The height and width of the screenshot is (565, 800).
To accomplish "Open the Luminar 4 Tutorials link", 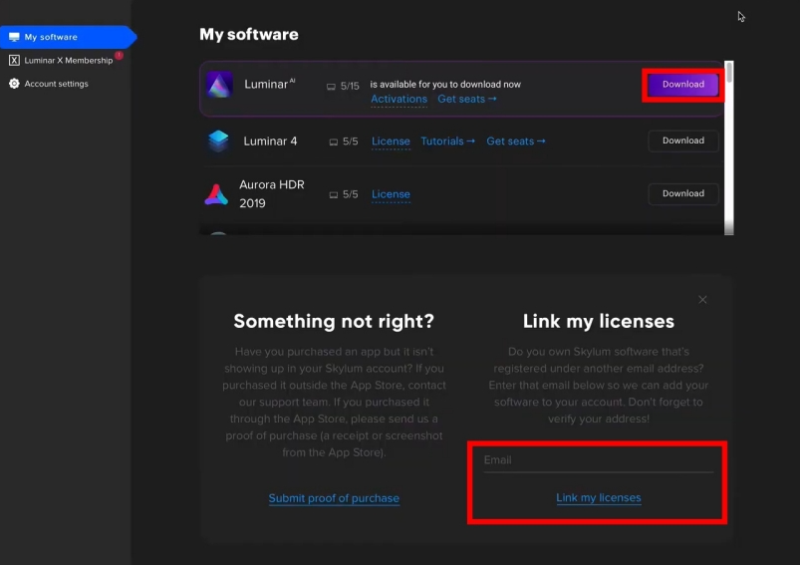I will [447, 141].
